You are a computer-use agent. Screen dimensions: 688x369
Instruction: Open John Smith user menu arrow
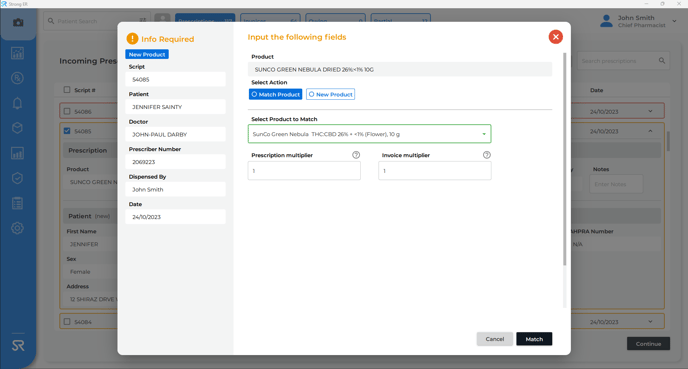674,21
